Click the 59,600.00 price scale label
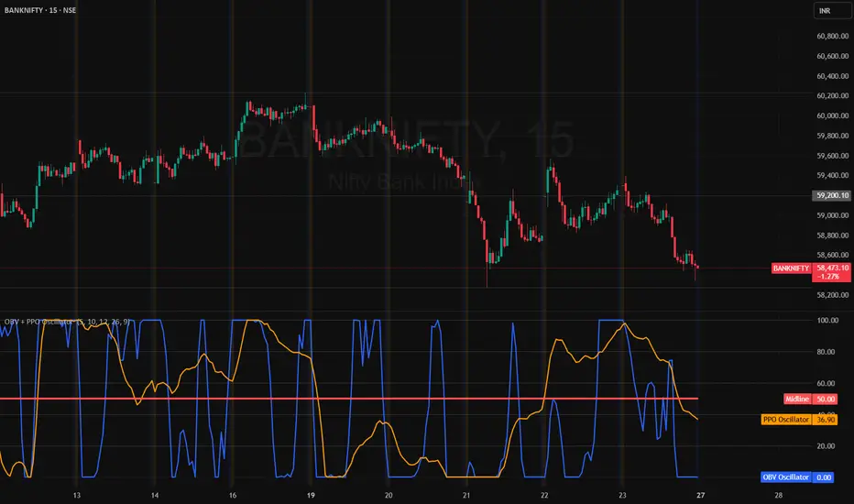Screen dimensions: 854x504 click(833, 156)
